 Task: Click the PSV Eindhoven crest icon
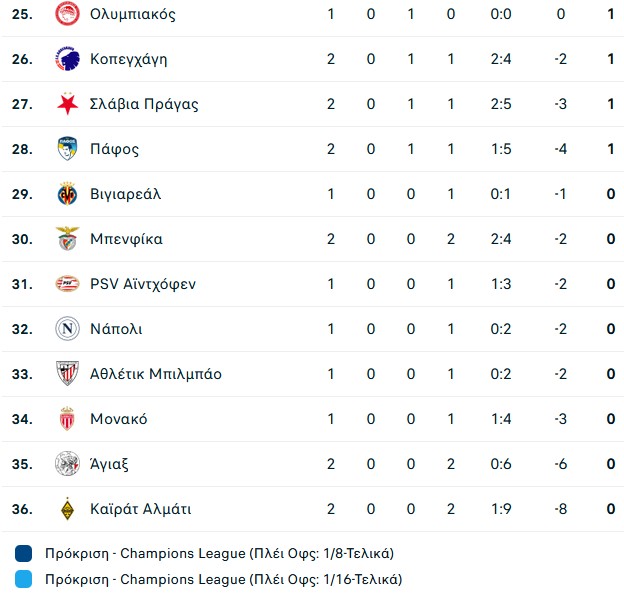(x=67, y=284)
